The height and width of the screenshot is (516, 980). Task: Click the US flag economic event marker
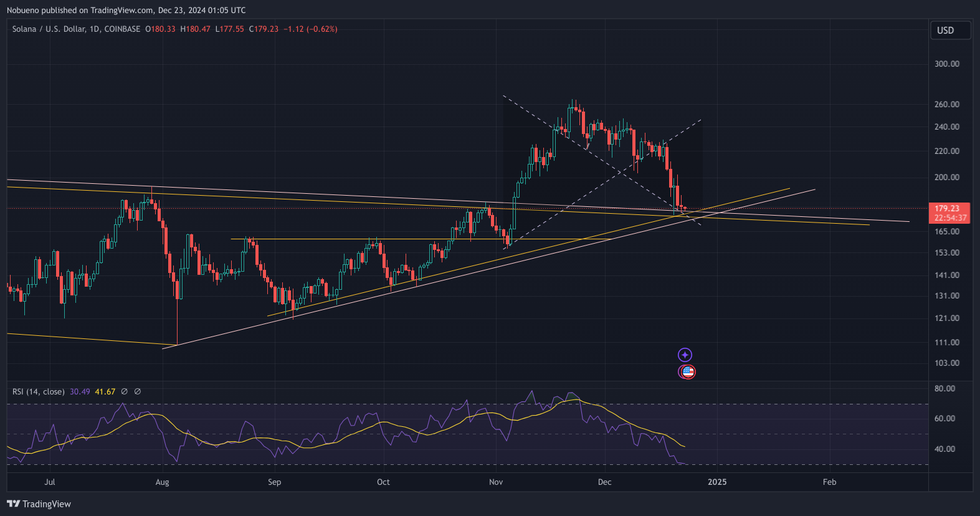coord(687,372)
